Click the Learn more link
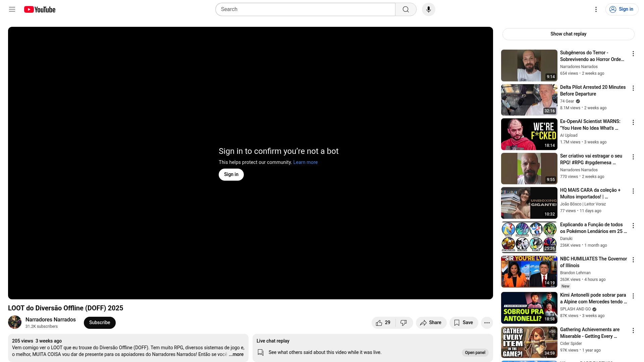 click(x=305, y=162)
